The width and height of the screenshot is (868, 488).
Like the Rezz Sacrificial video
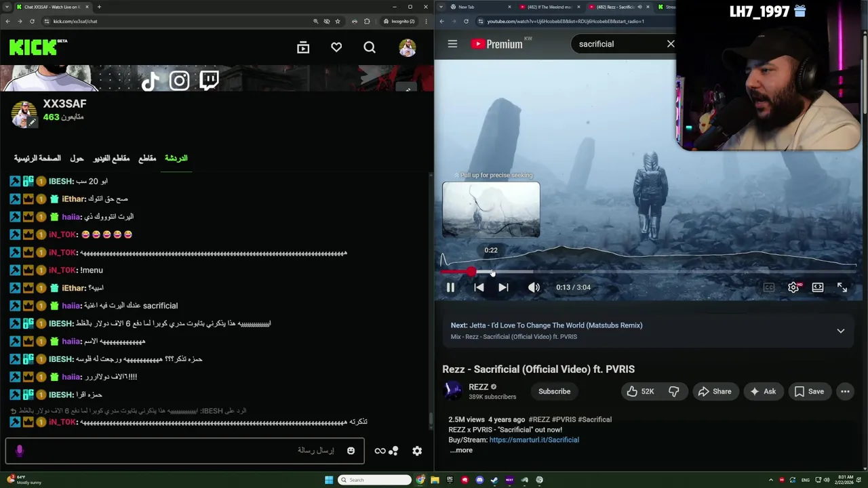tap(640, 391)
